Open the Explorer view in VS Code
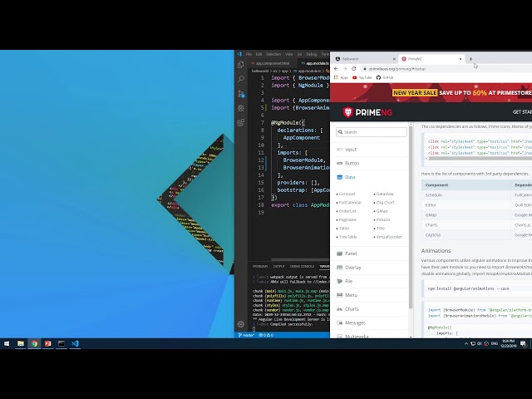The height and width of the screenshot is (399, 532). pyautogui.click(x=241, y=65)
